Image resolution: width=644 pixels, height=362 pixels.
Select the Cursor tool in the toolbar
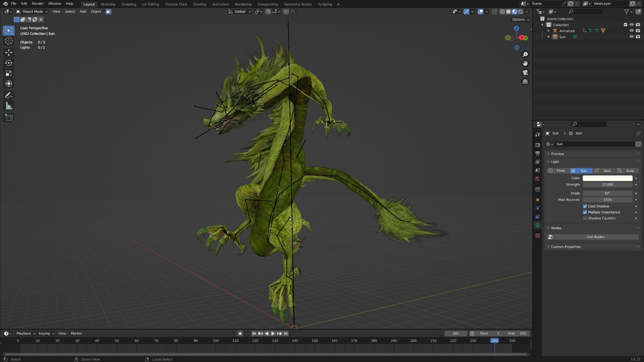click(9, 41)
